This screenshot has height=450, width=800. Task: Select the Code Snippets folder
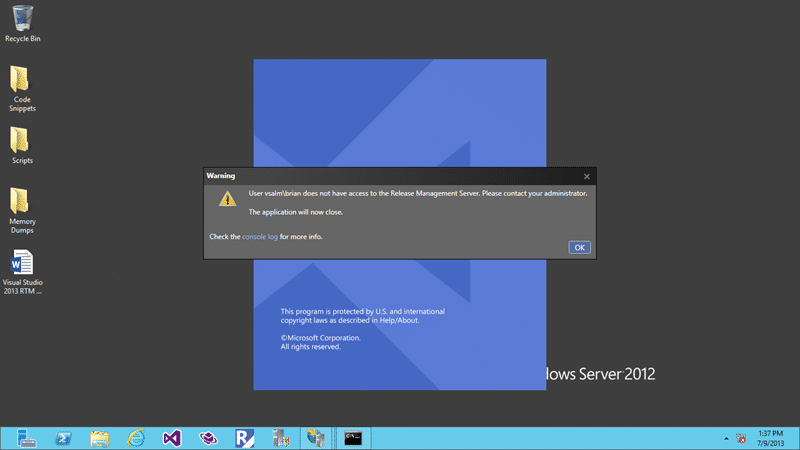click(x=22, y=89)
